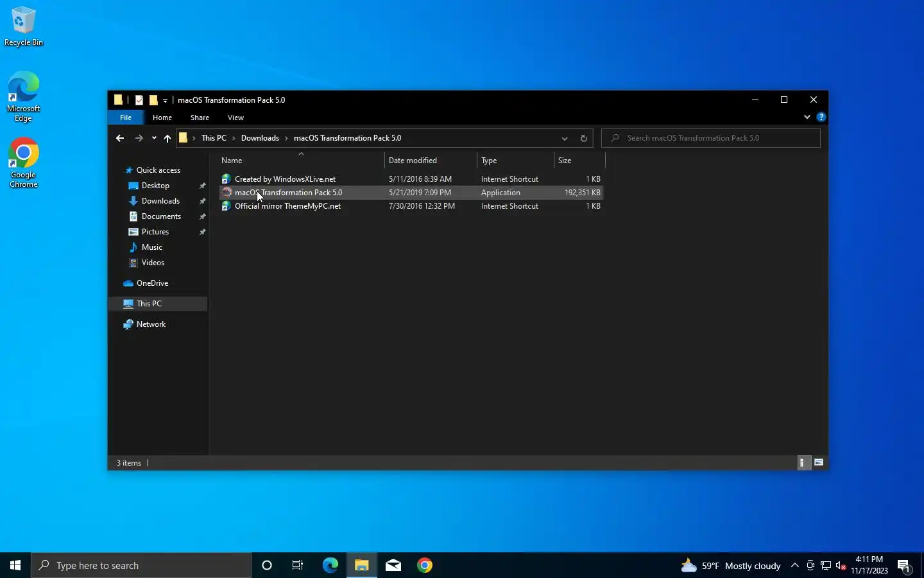Sort by Date modified column header

pyautogui.click(x=431, y=161)
